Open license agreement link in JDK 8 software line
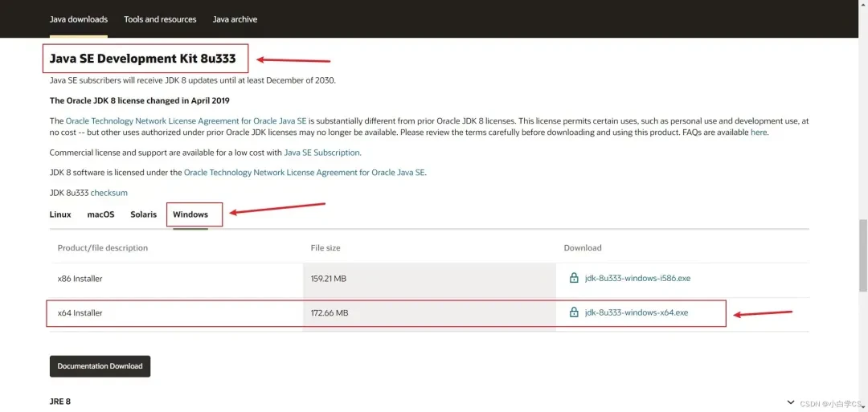 (305, 173)
